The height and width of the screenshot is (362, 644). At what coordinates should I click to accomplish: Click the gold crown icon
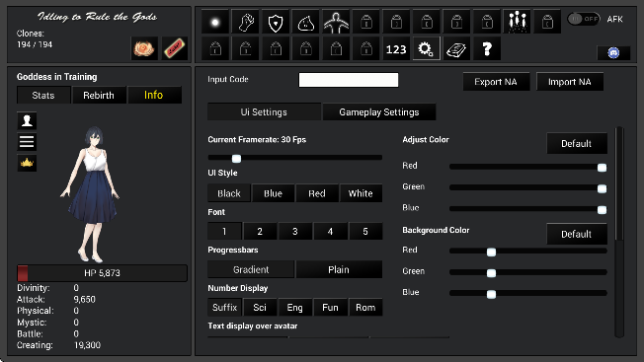point(27,163)
